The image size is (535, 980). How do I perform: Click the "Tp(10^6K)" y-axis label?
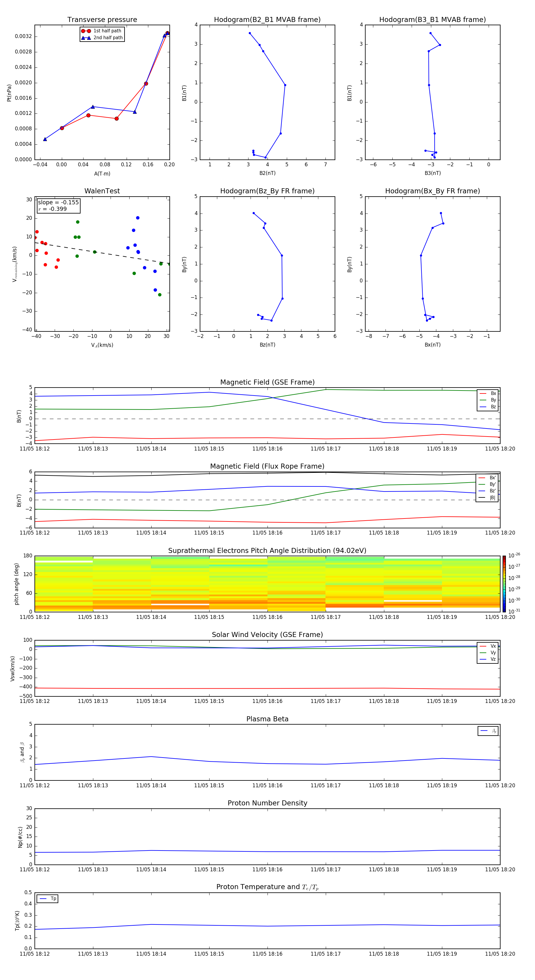tap(17, 921)
